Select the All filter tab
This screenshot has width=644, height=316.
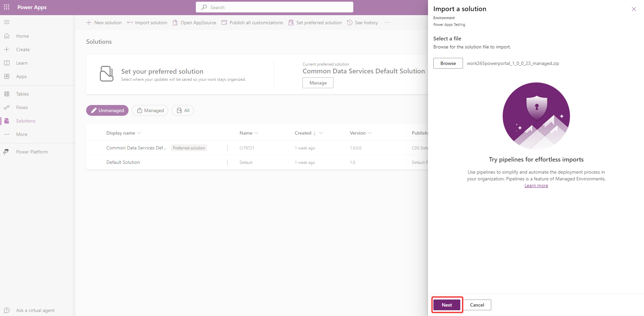coord(183,110)
